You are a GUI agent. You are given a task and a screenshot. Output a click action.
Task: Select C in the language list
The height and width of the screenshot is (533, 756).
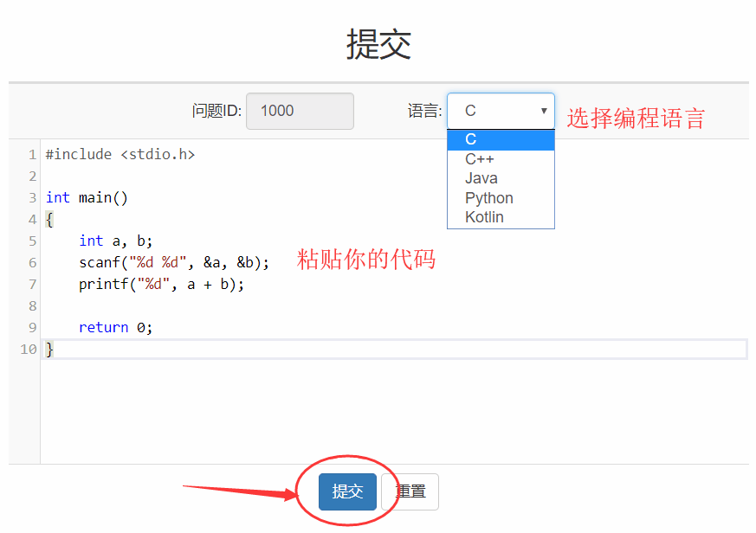501,140
